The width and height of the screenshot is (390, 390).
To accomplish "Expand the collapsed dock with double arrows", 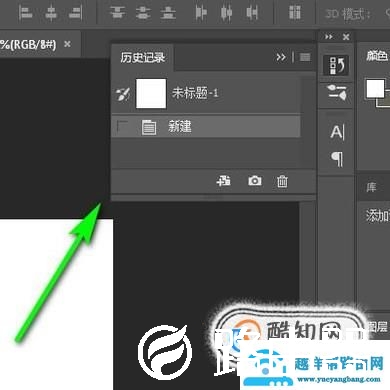I will tap(329, 37).
